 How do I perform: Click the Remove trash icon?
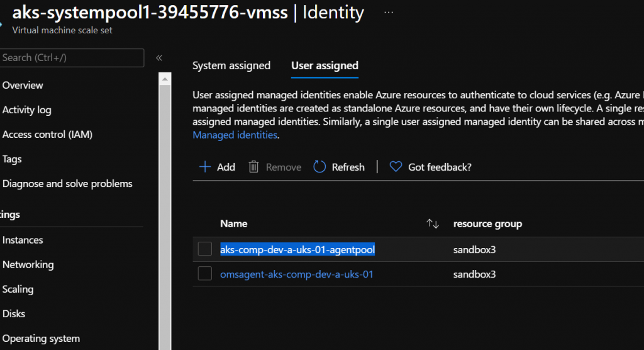pyautogui.click(x=254, y=167)
